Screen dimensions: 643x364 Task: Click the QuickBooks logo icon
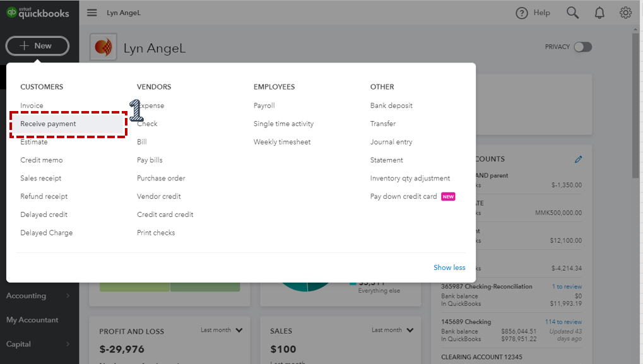pyautogui.click(x=11, y=12)
